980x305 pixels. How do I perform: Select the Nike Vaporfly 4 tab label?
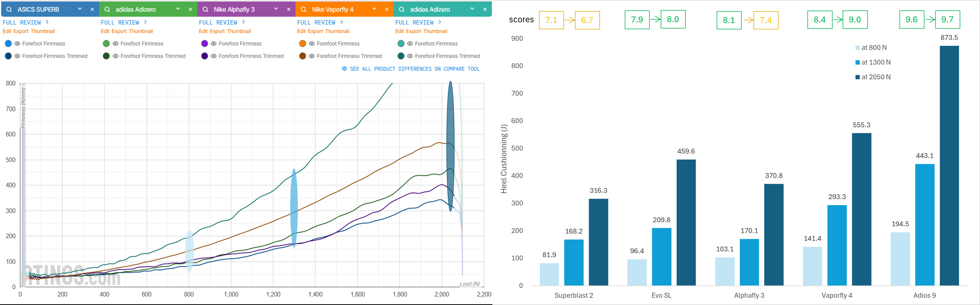click(333, 9)
